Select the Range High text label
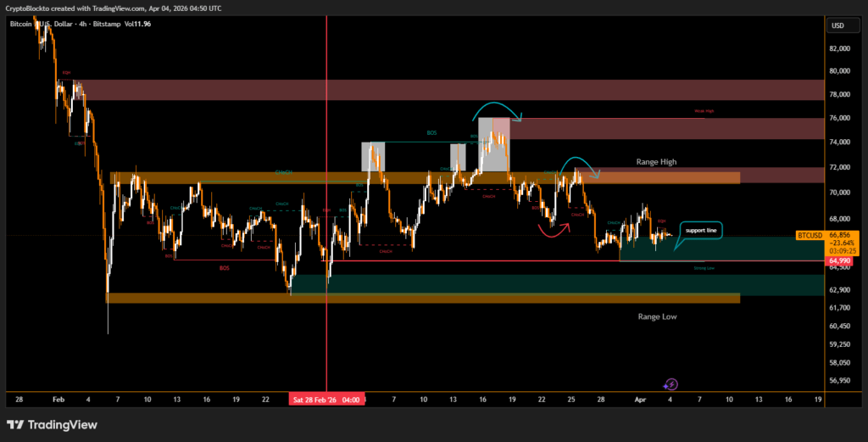This screenshot has height=442, width=868. (x=657, y=161)
